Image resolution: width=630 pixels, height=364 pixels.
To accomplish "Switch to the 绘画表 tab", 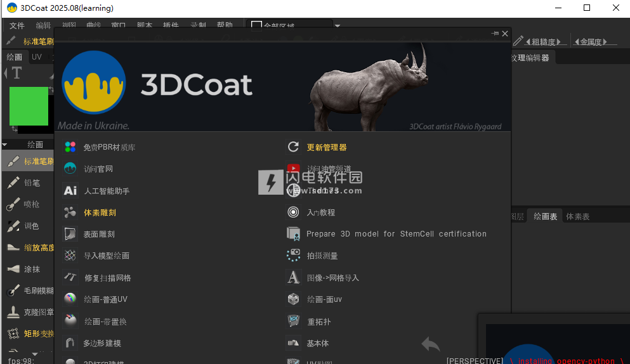I will pyautogui.click(x=545, y=216).
